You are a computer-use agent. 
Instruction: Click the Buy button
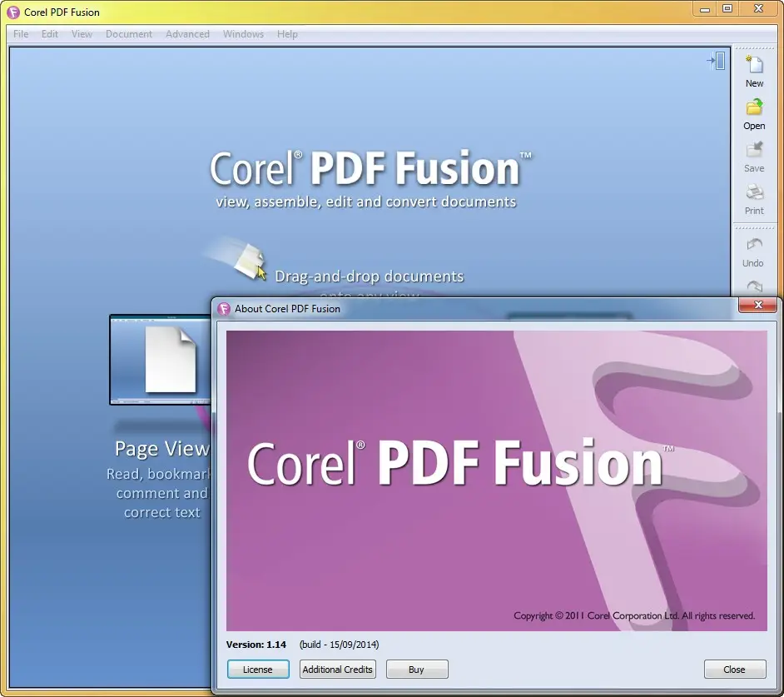click(416, 669)
